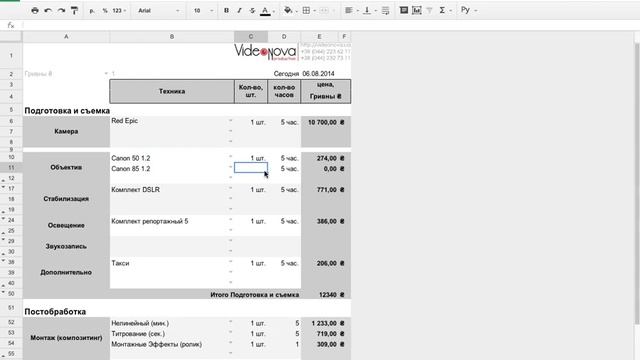This screenshot has width=640, height=360.
Task: Toggle Italic formatting
Action: [240, 11]
